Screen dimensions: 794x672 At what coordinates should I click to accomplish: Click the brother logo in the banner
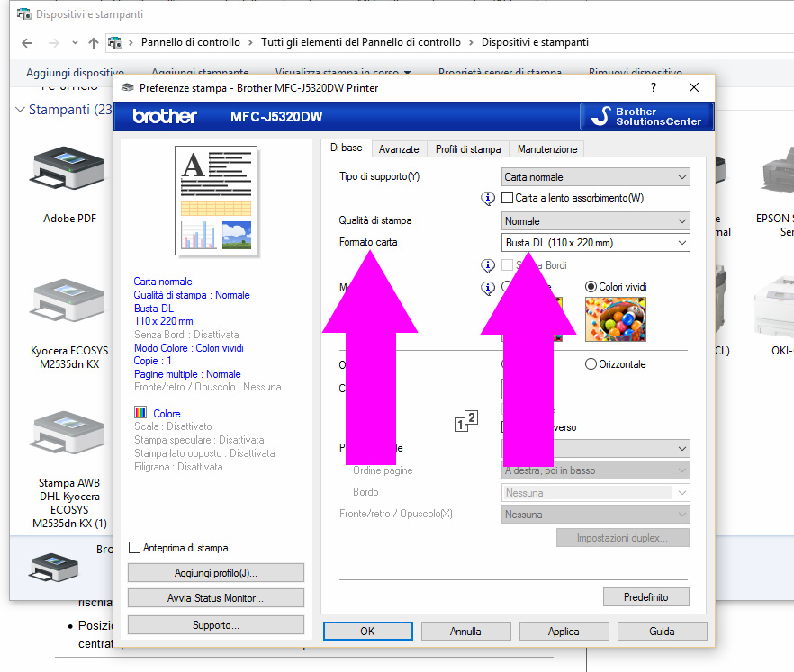click(x=165, y=116)
